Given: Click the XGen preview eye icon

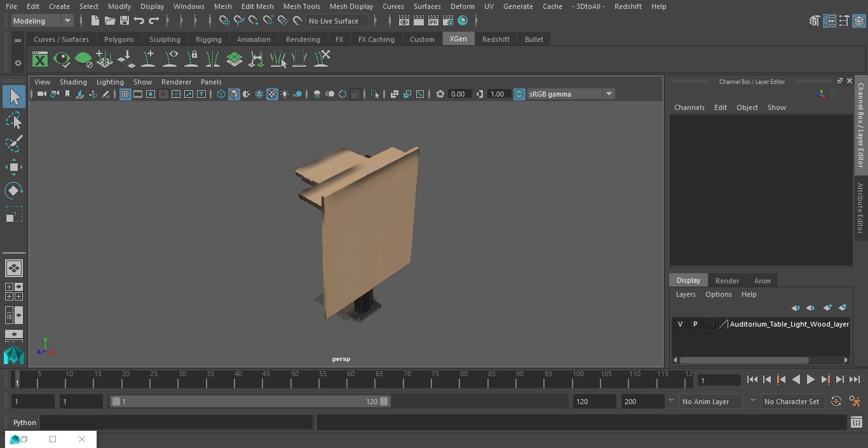Looking at the screenshot, I should [62, 60].
